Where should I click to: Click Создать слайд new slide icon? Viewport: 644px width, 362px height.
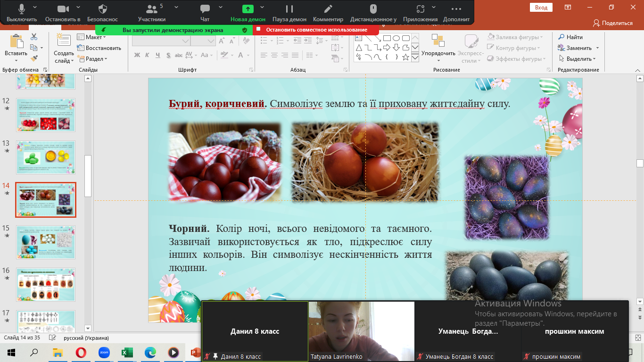point(63,40)
